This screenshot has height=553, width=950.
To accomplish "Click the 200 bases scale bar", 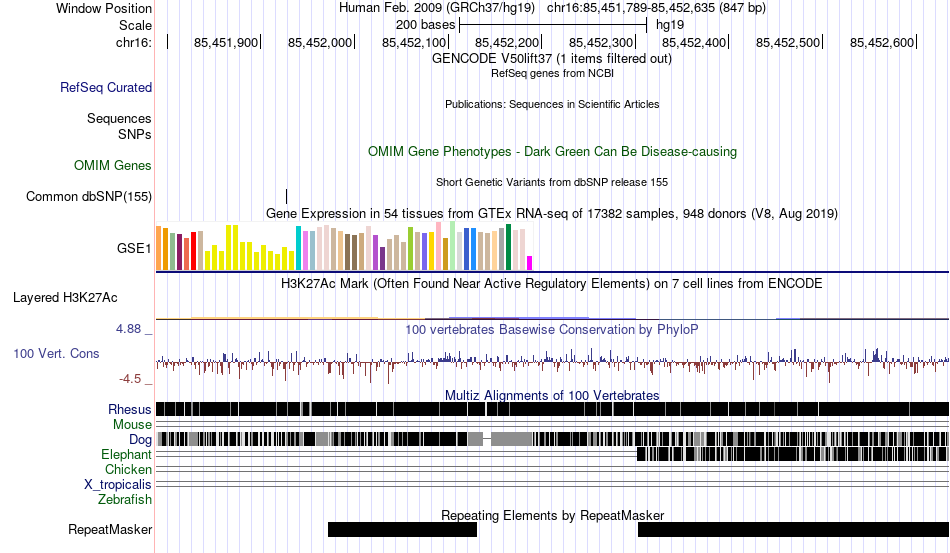I will 553,25.
